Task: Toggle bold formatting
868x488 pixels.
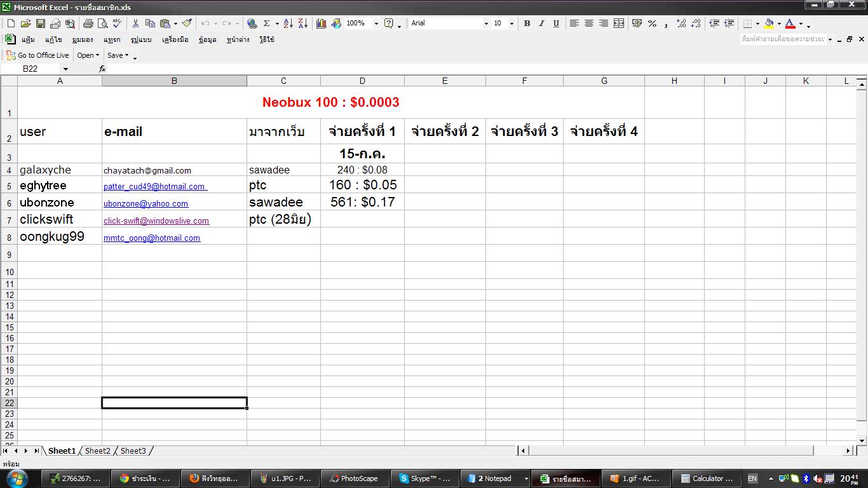Action: [527, 24]
